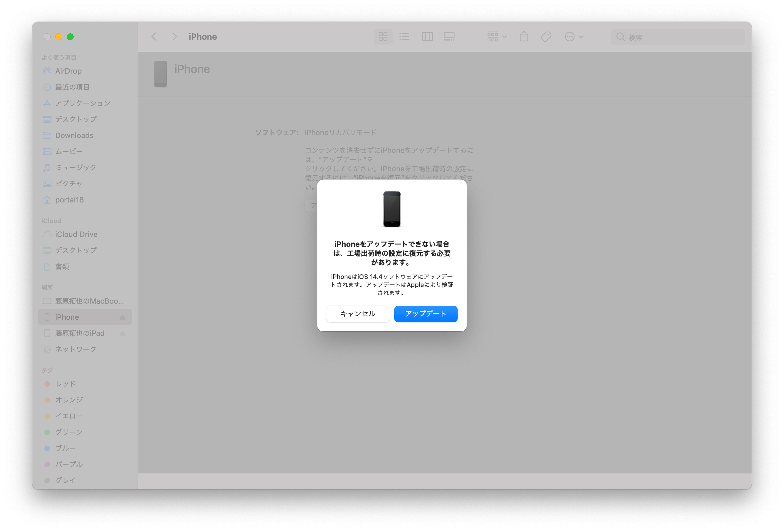Switch to gallery view
Screen dimensions: 784x532
click(449, 37)
